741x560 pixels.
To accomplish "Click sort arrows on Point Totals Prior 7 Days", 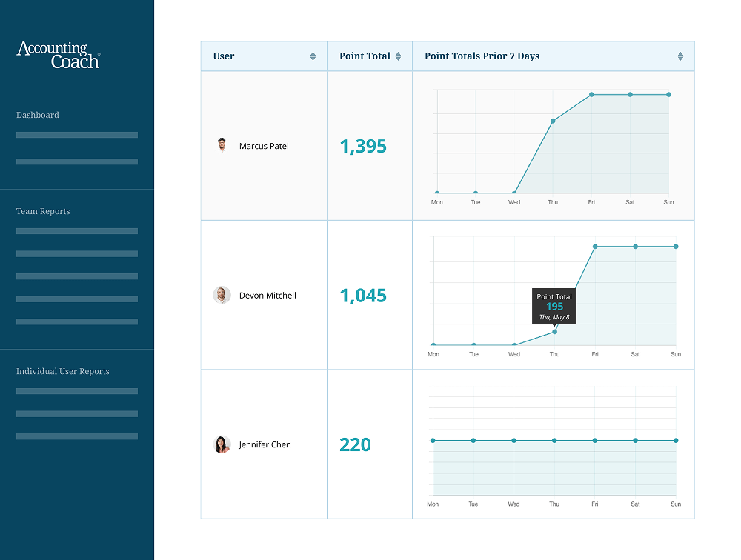I will tap(680, 56).
